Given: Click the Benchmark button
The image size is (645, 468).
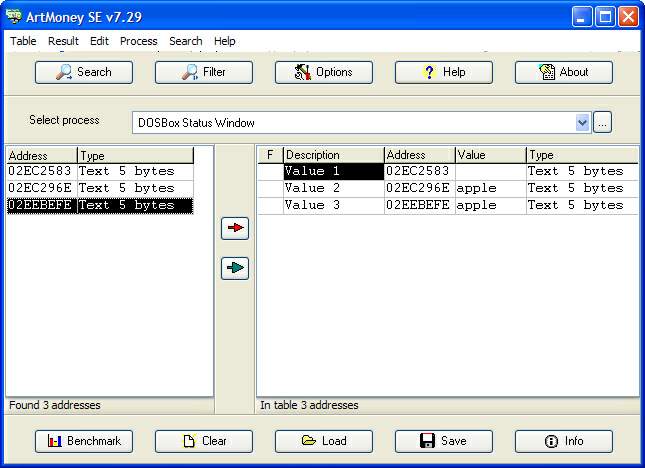Looking at the screenshot, I should click(x=84, y=441).
